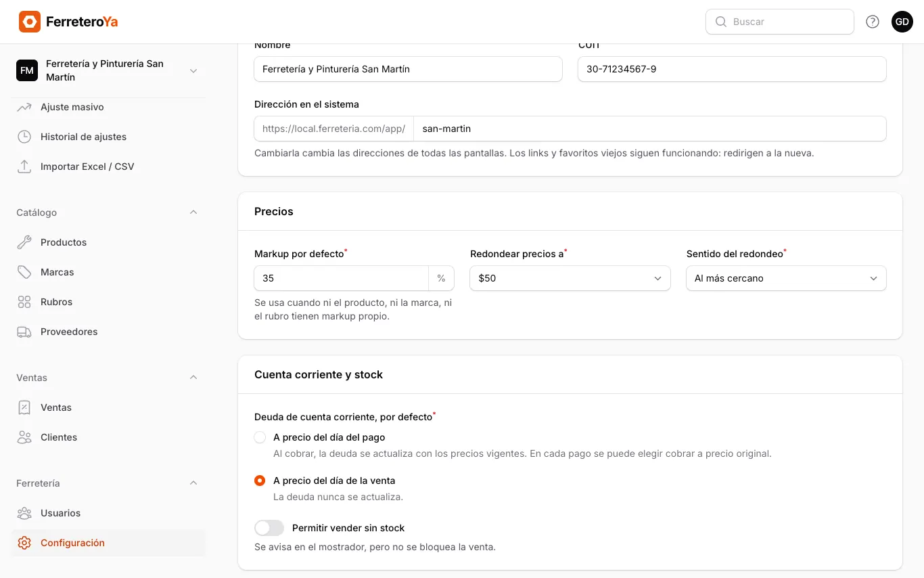Screen dimensions: 924x578
Task: Click the 'Precios' section heading
Action: point(274,212)
